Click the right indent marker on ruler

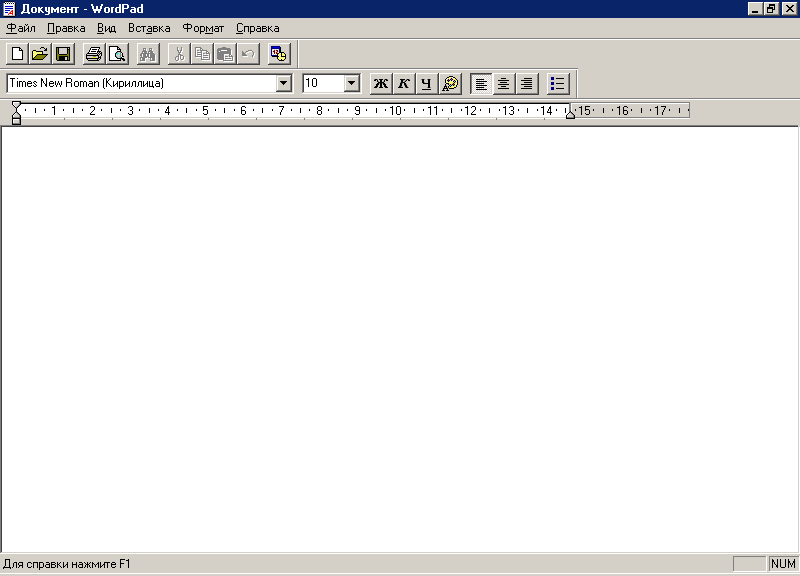(570, 115)
